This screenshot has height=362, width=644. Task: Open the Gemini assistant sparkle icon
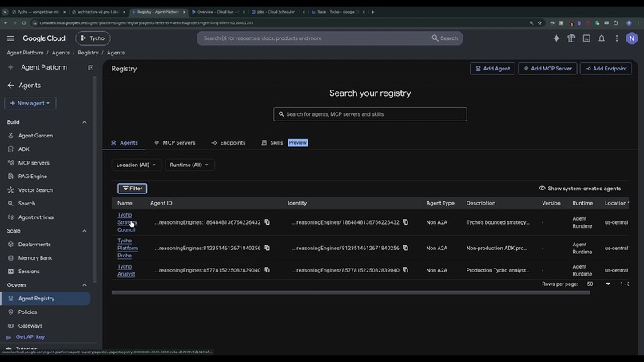(556, 38)
